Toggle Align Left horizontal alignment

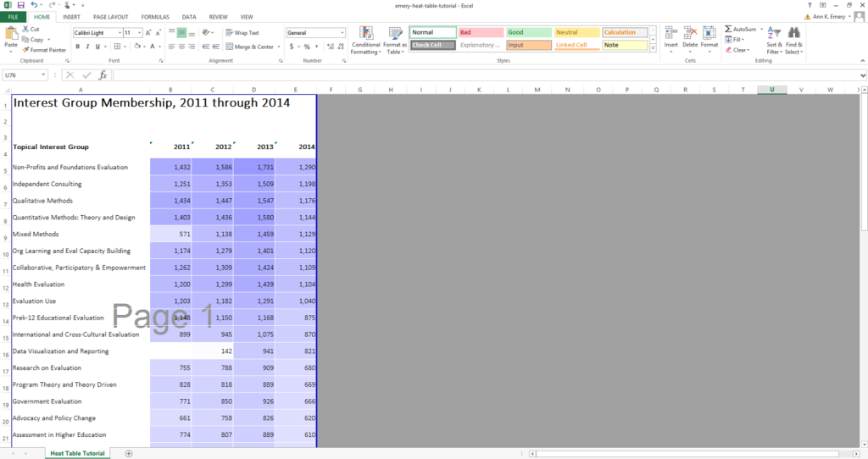click(x=172, y=47)
